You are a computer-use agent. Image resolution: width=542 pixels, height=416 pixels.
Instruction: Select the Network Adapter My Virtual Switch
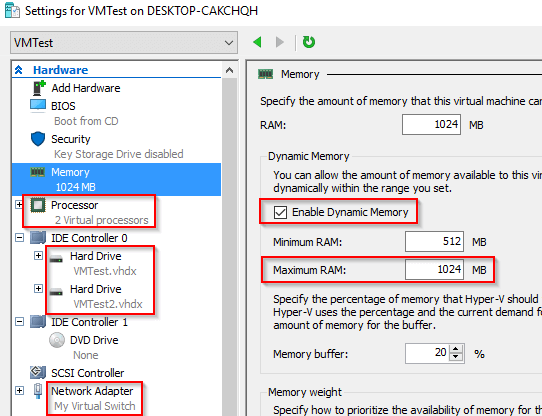coord(94,398)
